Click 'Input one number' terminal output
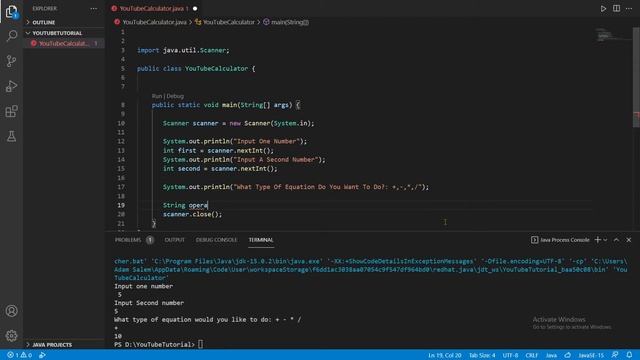This screenshot has height=360, width=640. (x=144, y=287)
